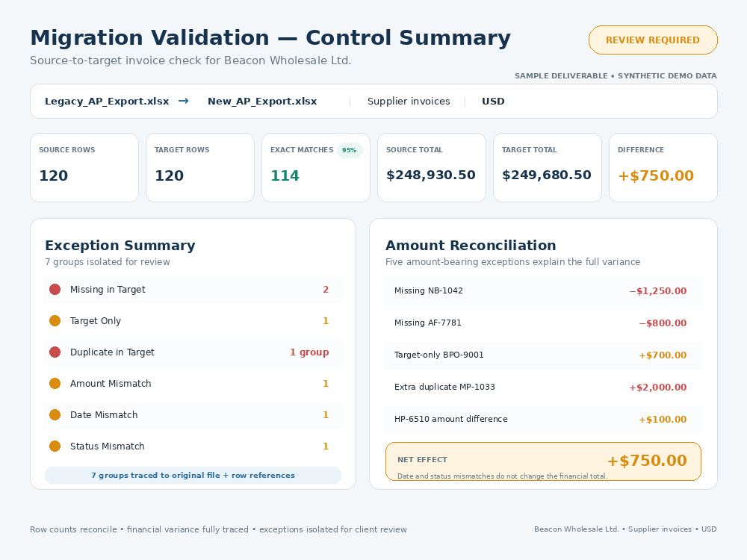Image resolution: width=747 pixels, height=560 pixels.
Task: Select the Missing NB-1042 reconciliation row
Action: click(543, 291)
